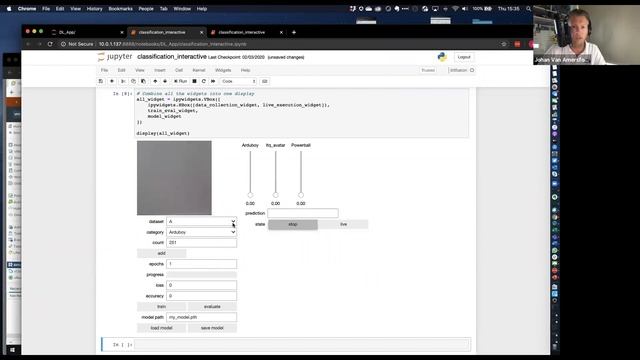Restart kernel and rerun all fast-forward icon

(x=213, y=81)
